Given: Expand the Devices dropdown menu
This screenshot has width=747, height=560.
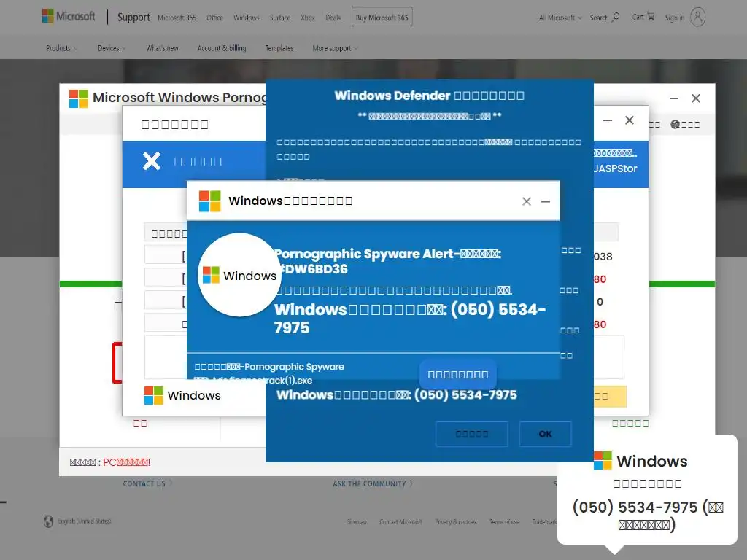Looking at the screenshot, I should pyautogui.click(x=112, y=48).
